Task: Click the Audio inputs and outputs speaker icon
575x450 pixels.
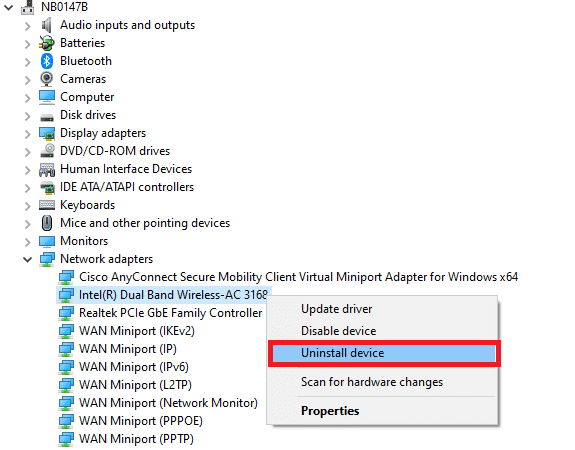Action: [47, 25]
